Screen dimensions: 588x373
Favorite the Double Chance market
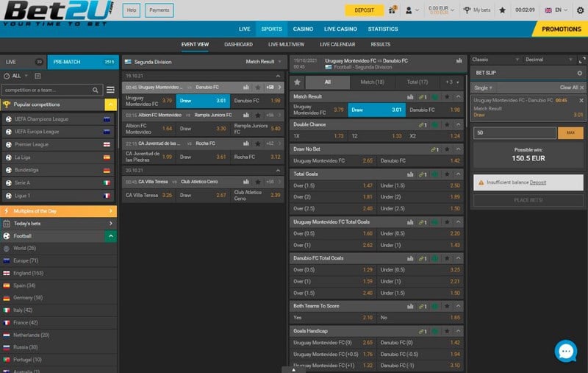(x=447, y=124)
